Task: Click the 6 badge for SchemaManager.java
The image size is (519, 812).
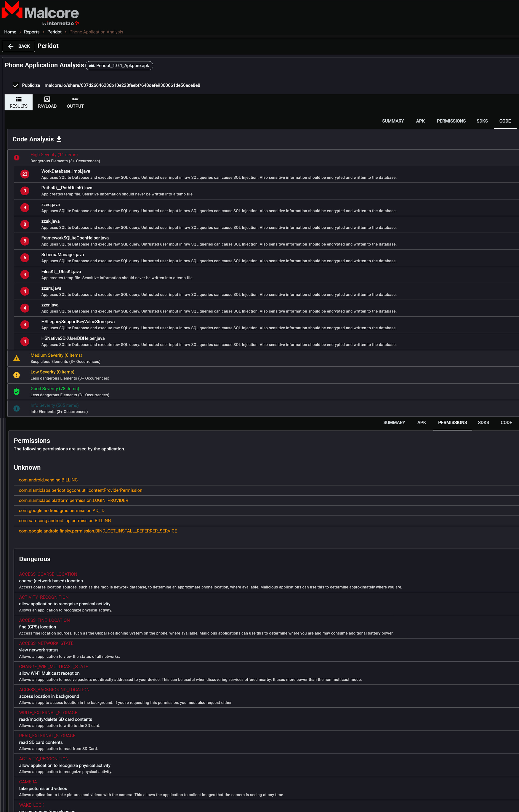Action: (x=25, y=258)
